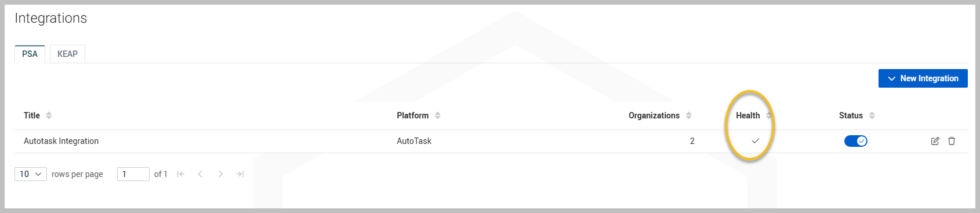Open rows per page dropdown
The width and height of the screenshot is (980, 213).
(31, 174)
